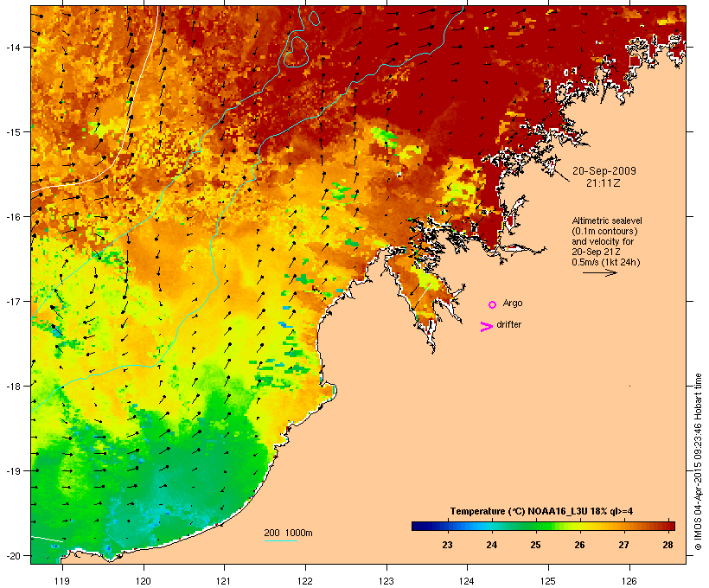Click the 24 value on temperature scale
The image size is (709, 588).
[491, 545]
